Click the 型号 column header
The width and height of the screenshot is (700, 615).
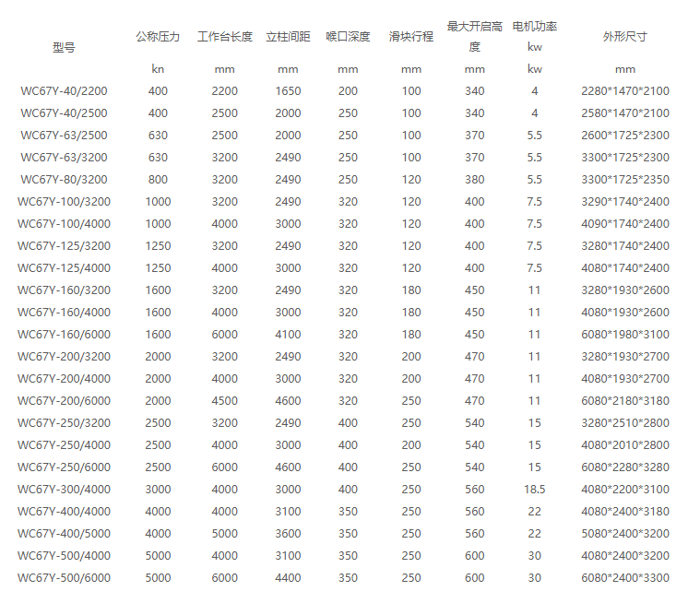(x=64, y=48)
